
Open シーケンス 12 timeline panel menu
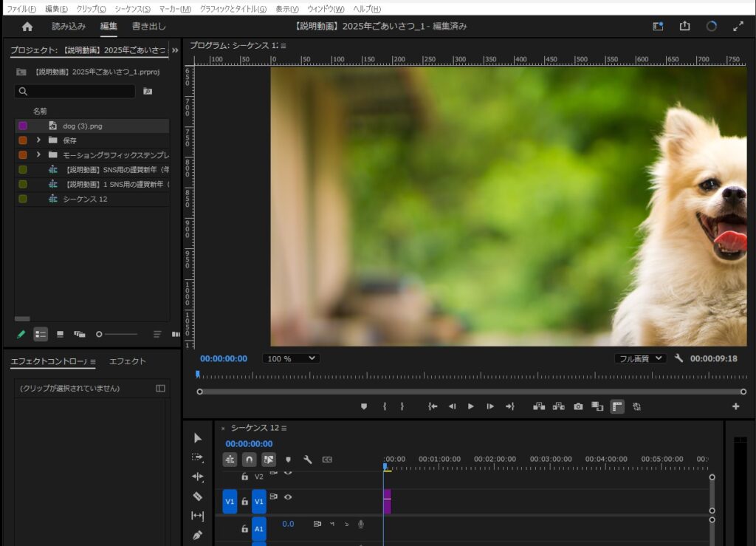point(284,429)
